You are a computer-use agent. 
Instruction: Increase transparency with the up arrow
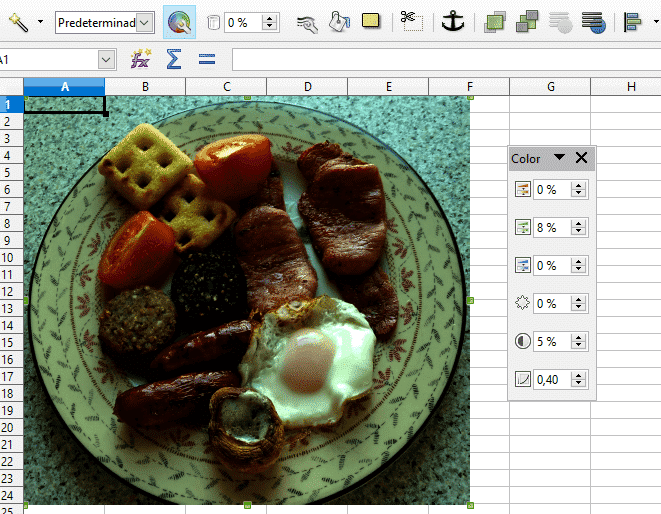[x=269, y=19]
